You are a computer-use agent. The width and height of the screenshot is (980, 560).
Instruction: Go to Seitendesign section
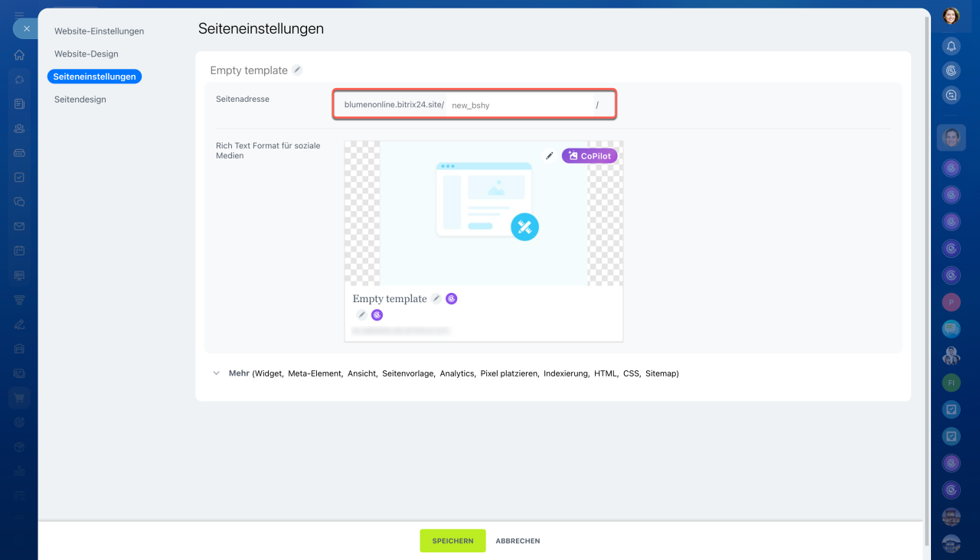[x=80, y=99]
